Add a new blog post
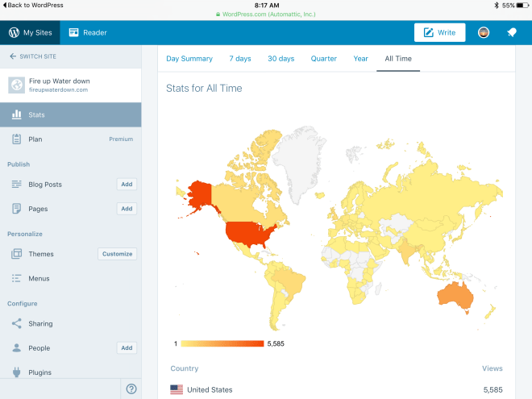 (x=127, y=185)
